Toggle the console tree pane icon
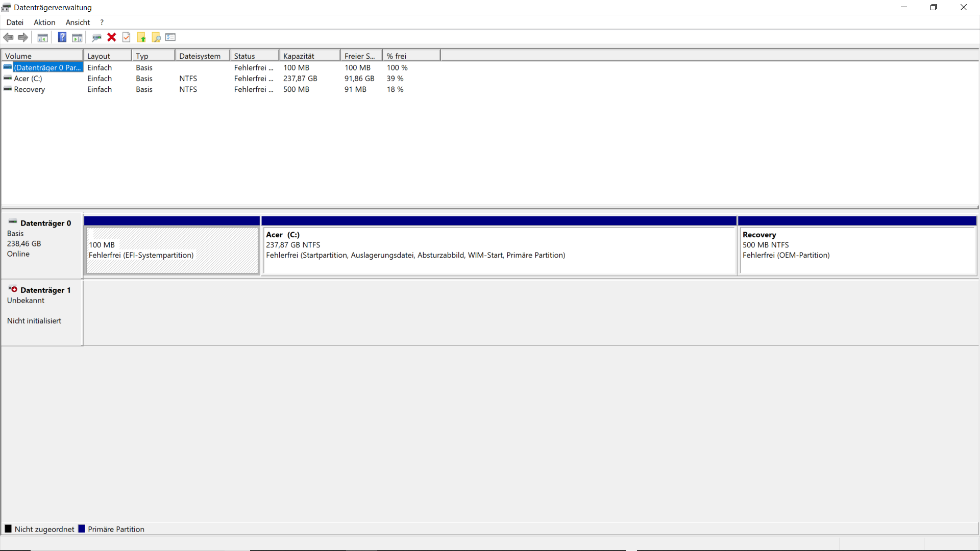 [43, 37]
